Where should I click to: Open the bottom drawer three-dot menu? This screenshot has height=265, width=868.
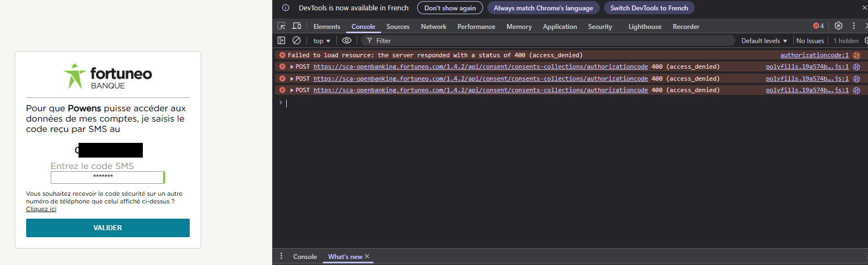281,256
